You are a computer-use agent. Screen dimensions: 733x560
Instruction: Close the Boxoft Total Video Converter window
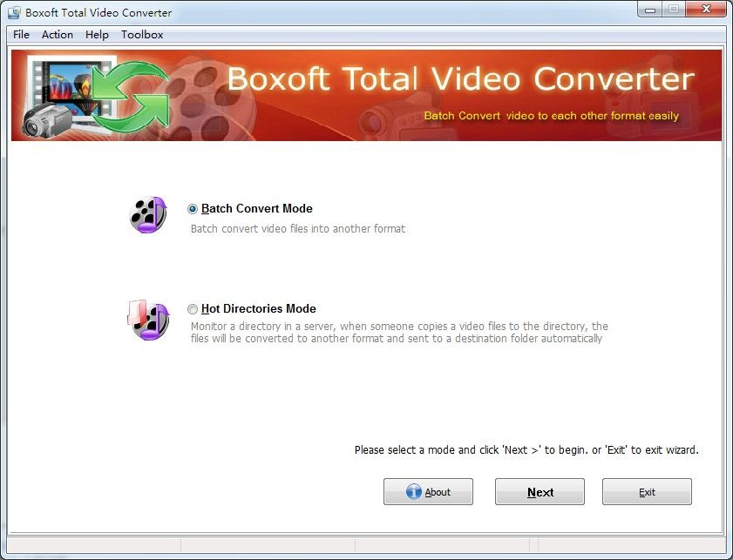(x=706, y=10)
